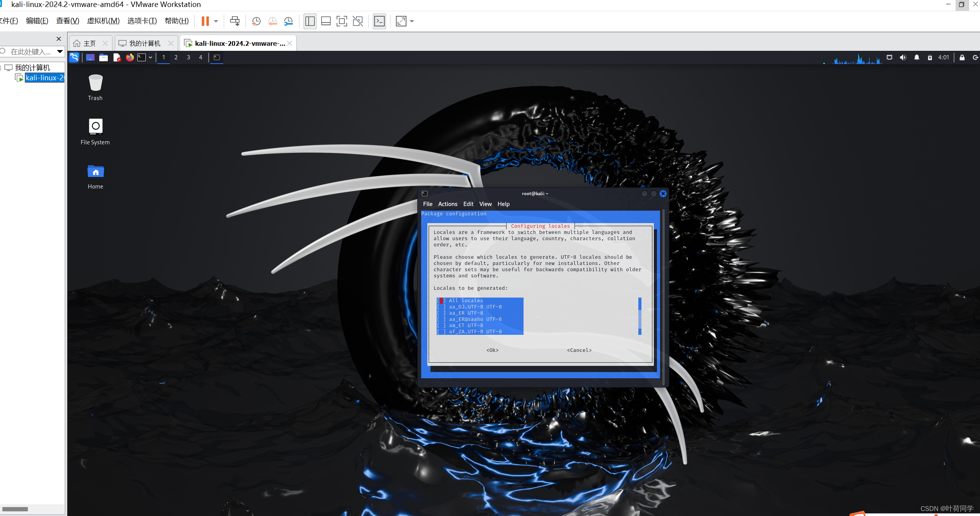Select 我的计算机 in the library tree
The height and width of the screenshot is (516, 980).
(x=33, y=68)
